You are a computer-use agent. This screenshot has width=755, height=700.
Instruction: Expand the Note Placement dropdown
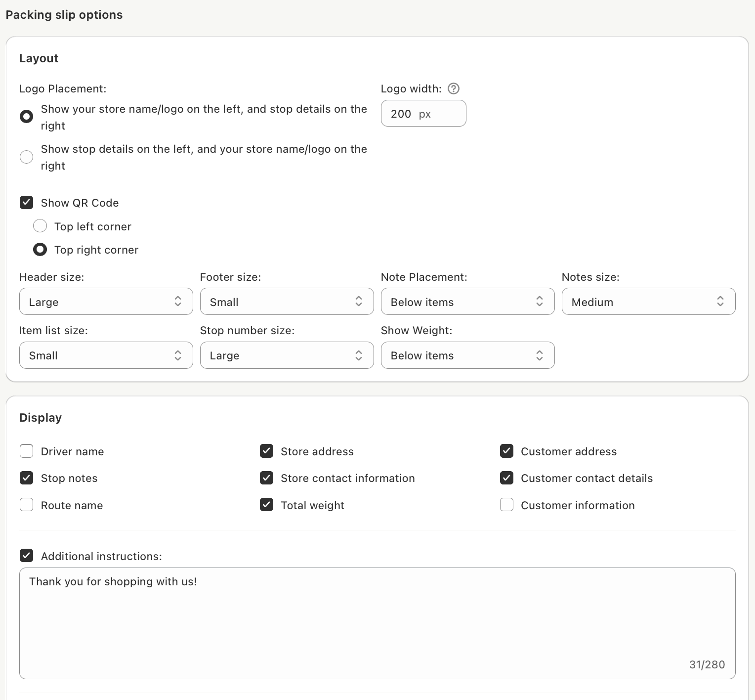[x=467, y=302]
